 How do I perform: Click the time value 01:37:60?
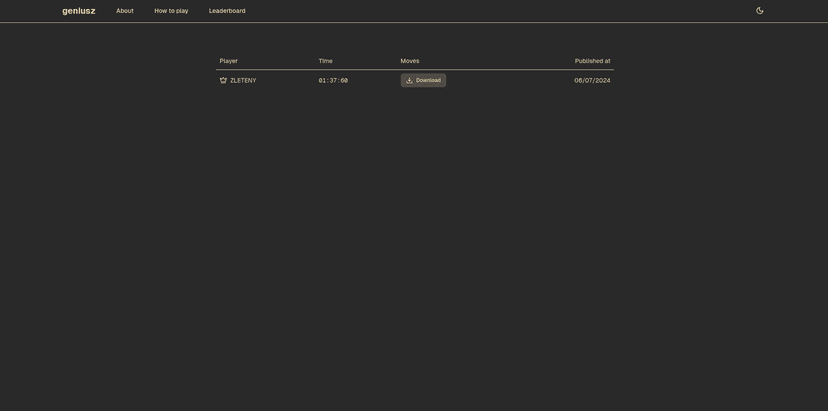[x=333, y=80]
